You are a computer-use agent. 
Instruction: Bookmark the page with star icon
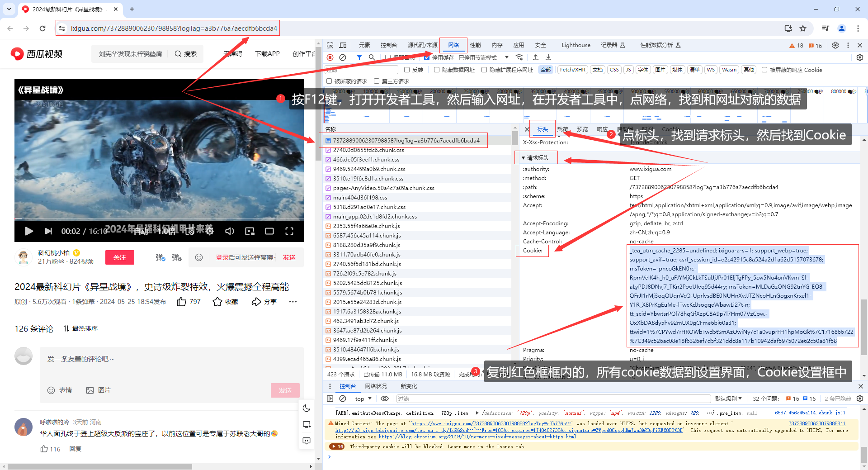pyautogui.click(x=803, y=28)
